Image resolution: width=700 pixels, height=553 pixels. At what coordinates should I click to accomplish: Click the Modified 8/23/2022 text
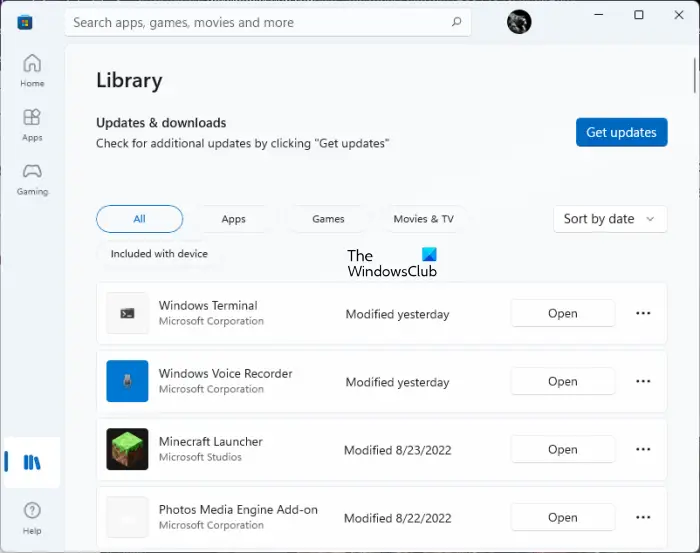click(x=397, y=450)
